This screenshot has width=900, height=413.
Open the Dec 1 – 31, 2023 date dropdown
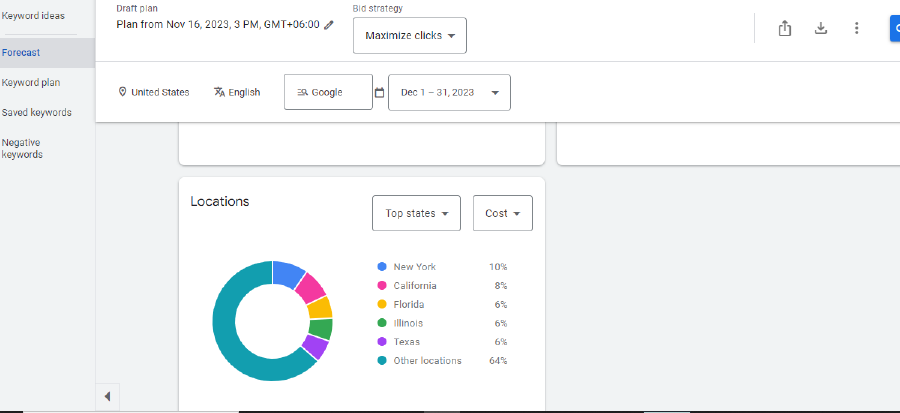(x=449, y=92)
